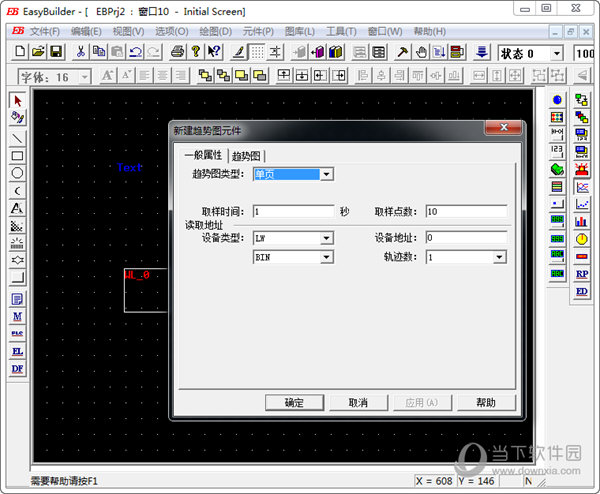This screenshot has height=494, width=600.
Task: Close the 新建趋势图元件 dialog
Action: click(x=504, y=127)
